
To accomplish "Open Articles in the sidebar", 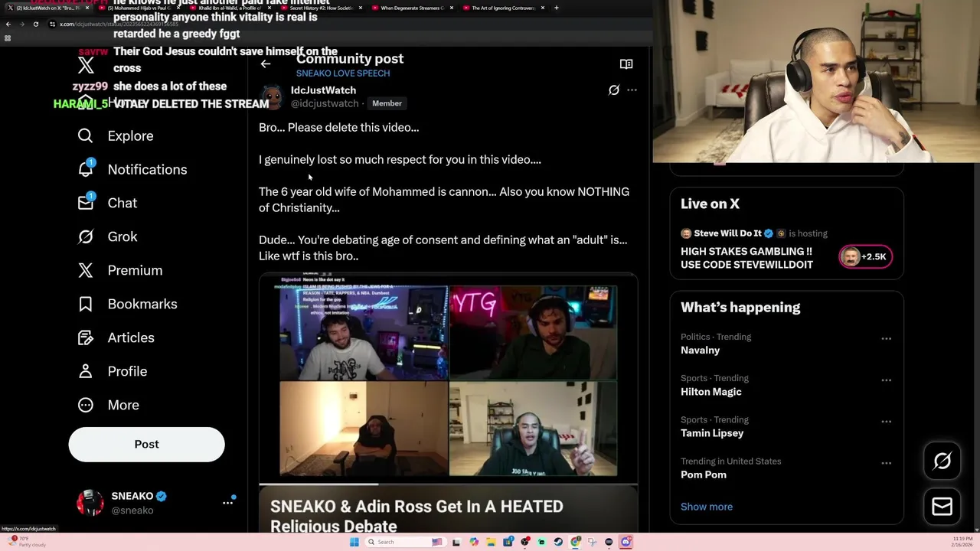I will click(x=116, y=337).
